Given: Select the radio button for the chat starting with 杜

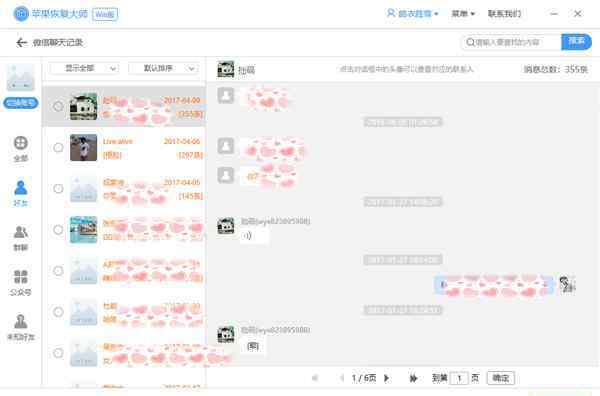Looking at the screenshot, I should 58,312.
